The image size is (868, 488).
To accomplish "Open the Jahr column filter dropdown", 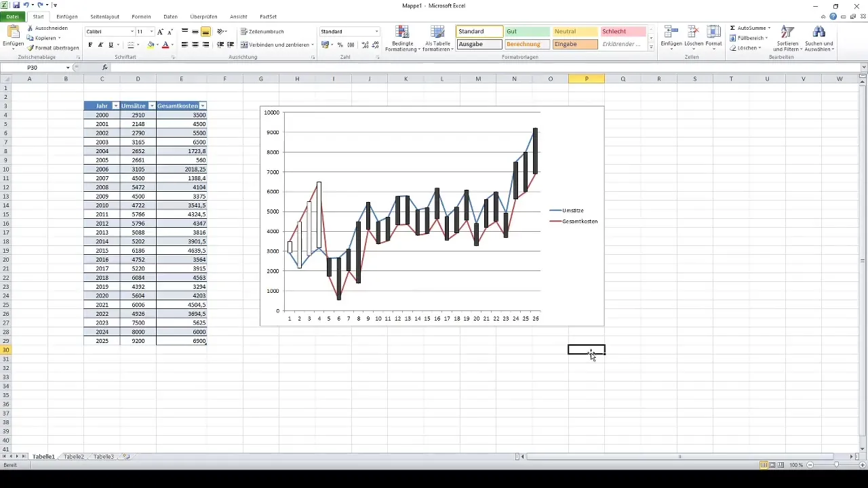I will 116,106.
